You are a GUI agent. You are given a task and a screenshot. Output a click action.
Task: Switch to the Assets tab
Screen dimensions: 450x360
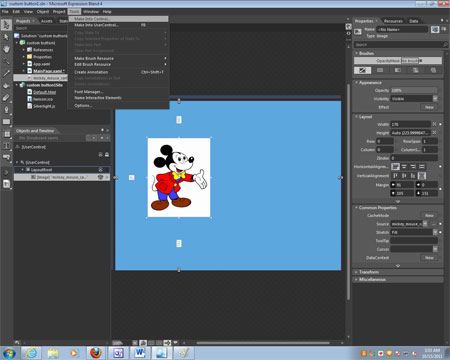click(47, 21)
